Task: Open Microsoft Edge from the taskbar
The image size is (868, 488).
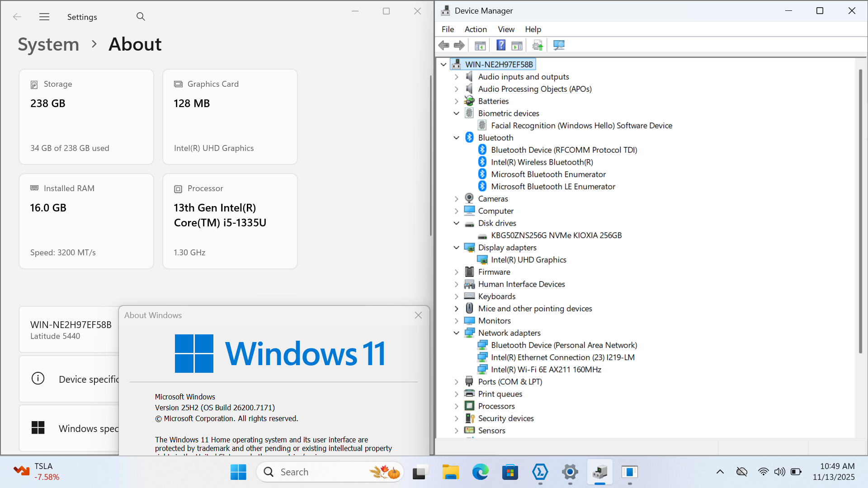Action: (x=480, y=472)
